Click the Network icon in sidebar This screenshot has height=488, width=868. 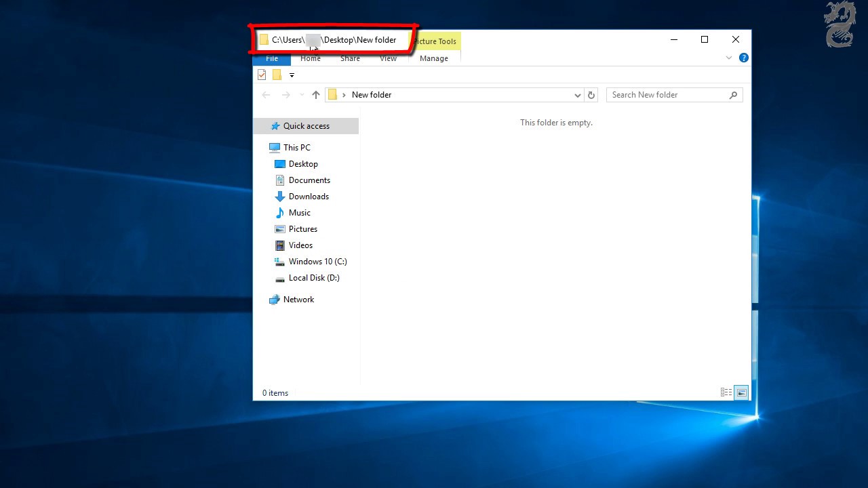click(274, 300)
